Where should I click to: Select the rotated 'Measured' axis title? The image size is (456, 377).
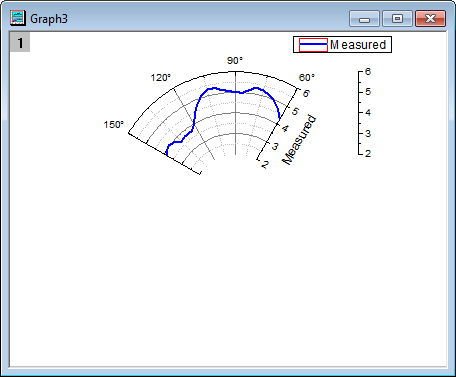[x=299, y=140]
